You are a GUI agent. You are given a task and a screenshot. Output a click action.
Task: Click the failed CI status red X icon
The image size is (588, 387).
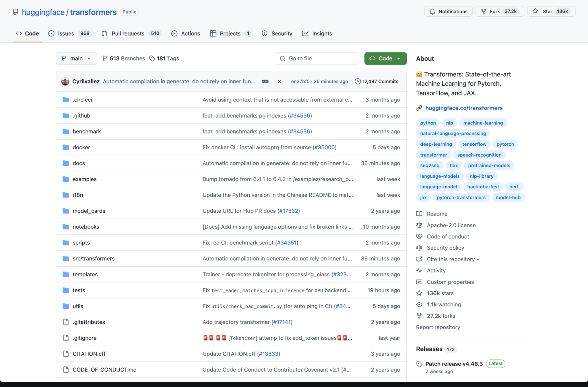point(279,81)
